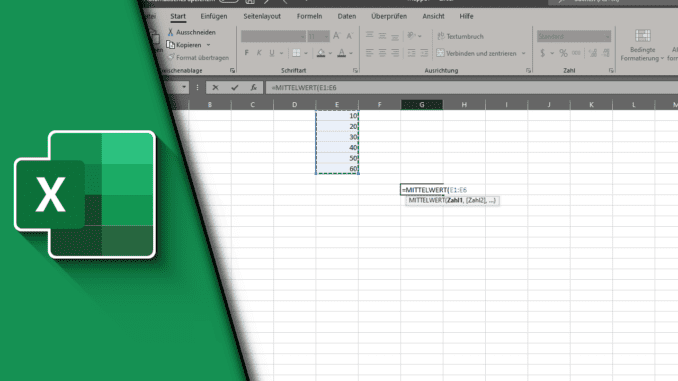Open Verbinden und zentrieren dropdown arrow

click(523, 53)
